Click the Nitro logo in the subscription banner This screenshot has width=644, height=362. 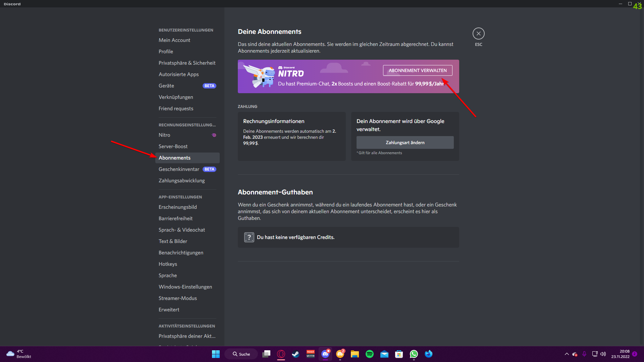[x=291, y=72]
